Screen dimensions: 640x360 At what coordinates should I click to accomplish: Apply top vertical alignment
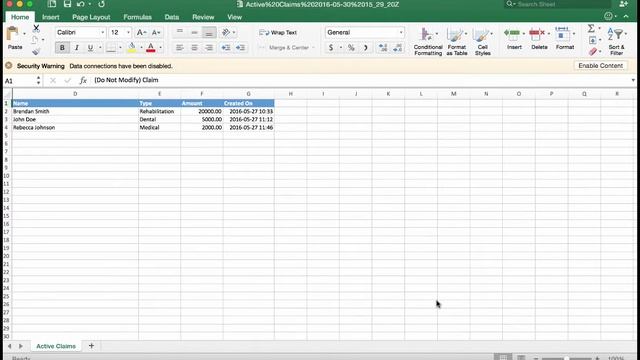click(180, 32)
